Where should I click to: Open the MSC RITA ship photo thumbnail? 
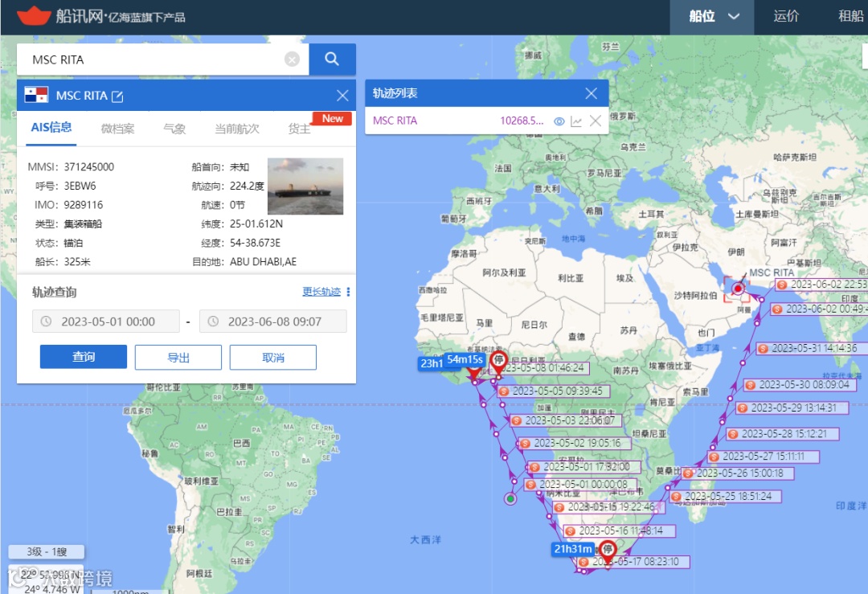[x=305, y=186]
